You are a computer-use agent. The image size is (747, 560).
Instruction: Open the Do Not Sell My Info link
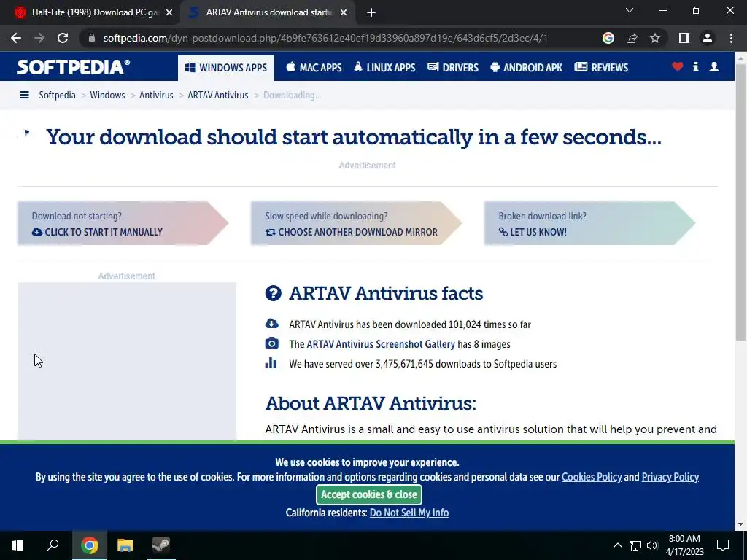click(x=409, y=513)
